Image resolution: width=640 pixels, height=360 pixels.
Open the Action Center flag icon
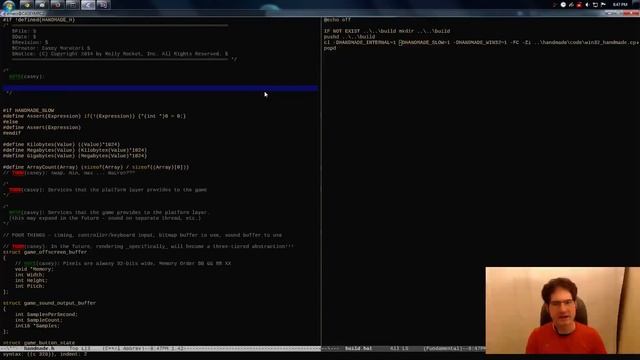[x=603, y=5]
